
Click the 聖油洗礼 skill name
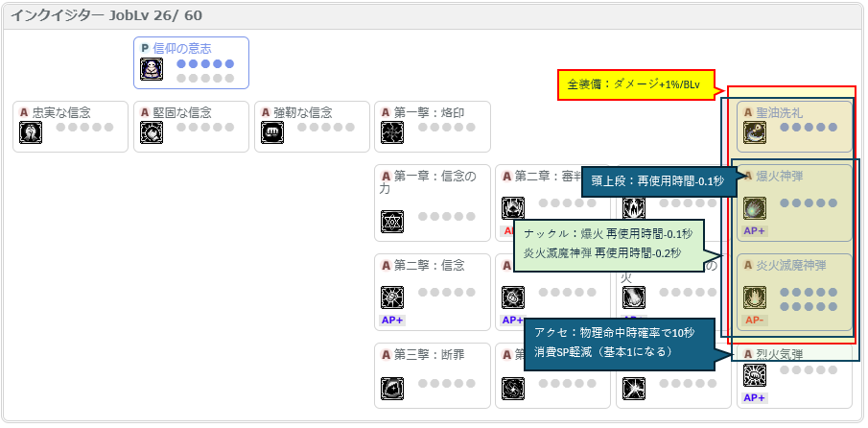click(780, 113)
